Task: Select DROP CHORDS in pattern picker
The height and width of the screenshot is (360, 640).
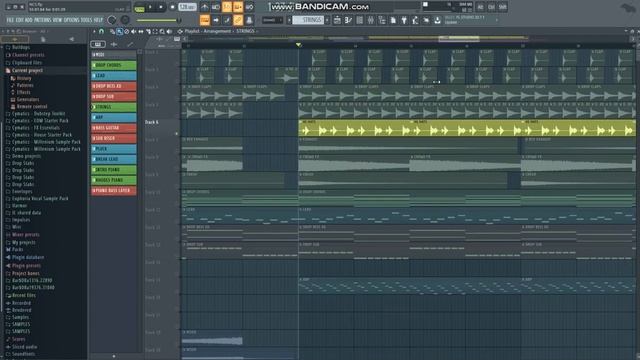Action: [114, 65]
